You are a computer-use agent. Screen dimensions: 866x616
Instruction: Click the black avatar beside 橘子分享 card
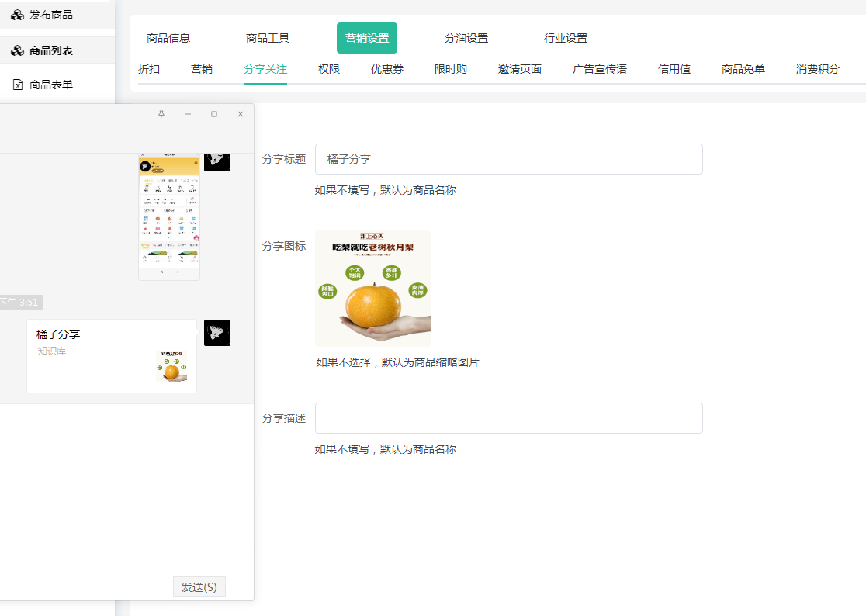coord(217,333)
